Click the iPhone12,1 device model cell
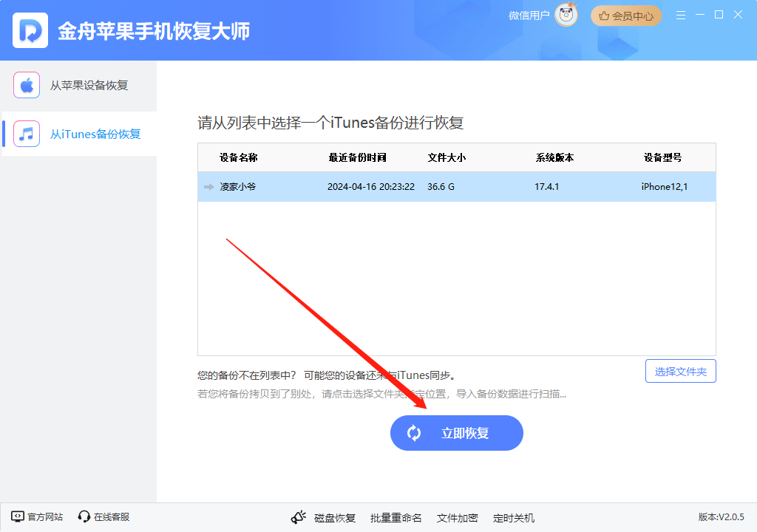The height and width of the screenshot is (532, 757). [665, 187]
